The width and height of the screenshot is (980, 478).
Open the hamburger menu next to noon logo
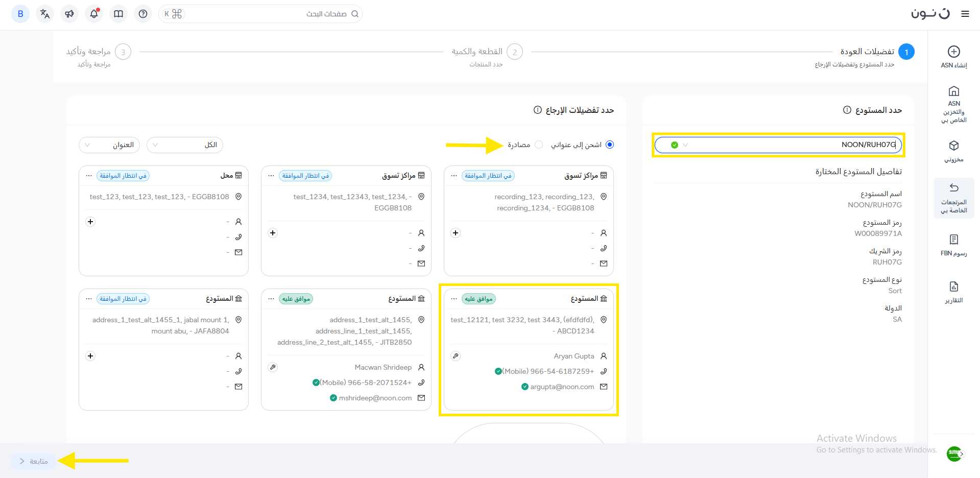tap(965, 14)
